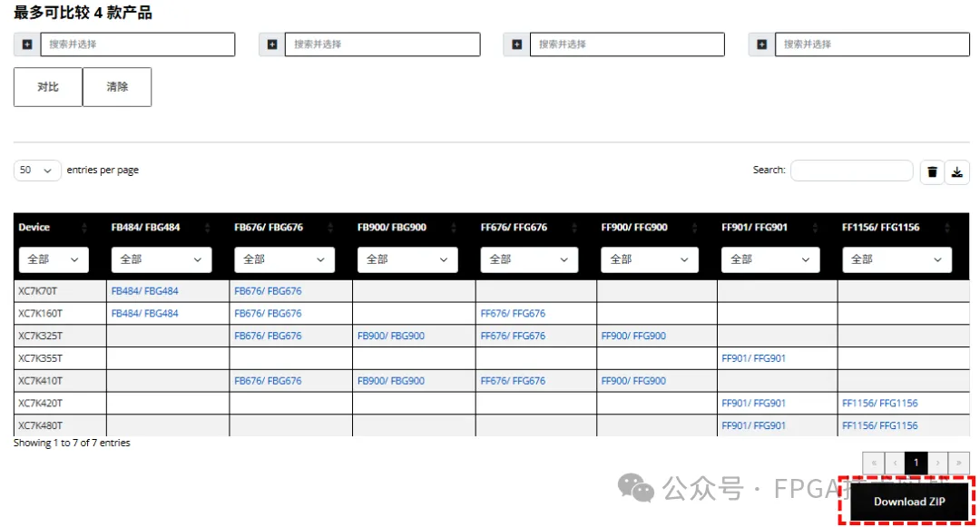980x527 pixels.
Task: Open FB676/ FBG676 link for XC7K70T
Action: (268, 291)
